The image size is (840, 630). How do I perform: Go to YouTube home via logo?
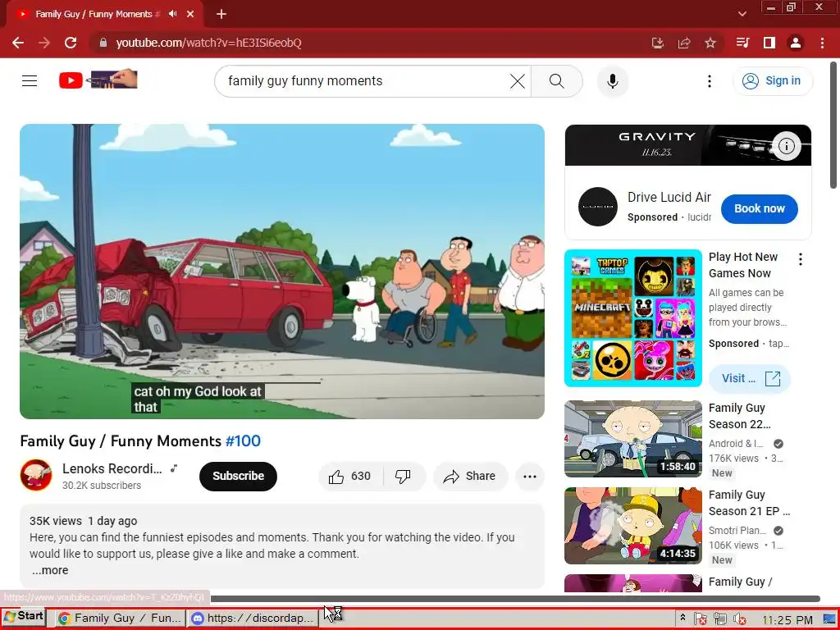tap(98, 80)
